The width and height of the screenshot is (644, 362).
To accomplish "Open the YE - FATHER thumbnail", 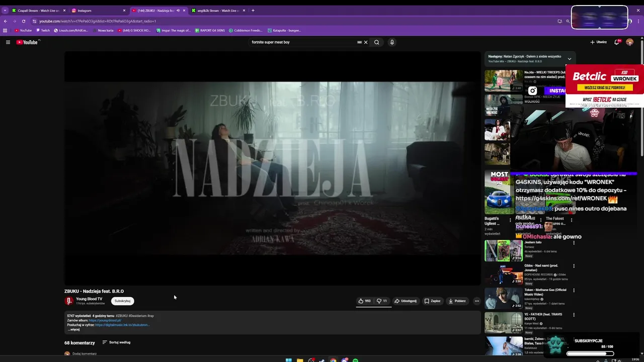I will click(x=503, y=323).
